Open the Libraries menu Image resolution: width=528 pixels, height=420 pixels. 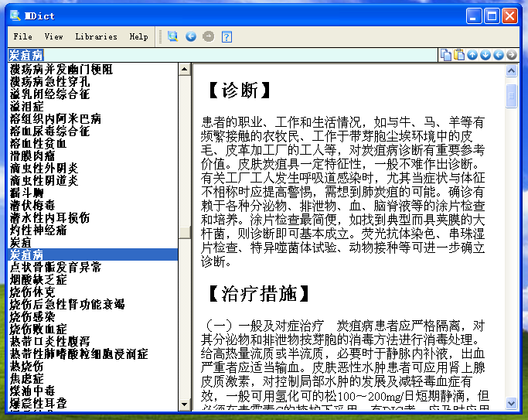point(96,36)
